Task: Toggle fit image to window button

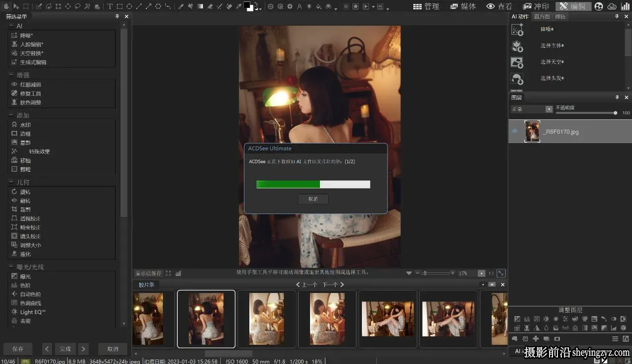Action: pyautogui.click(x=501, y=273)
